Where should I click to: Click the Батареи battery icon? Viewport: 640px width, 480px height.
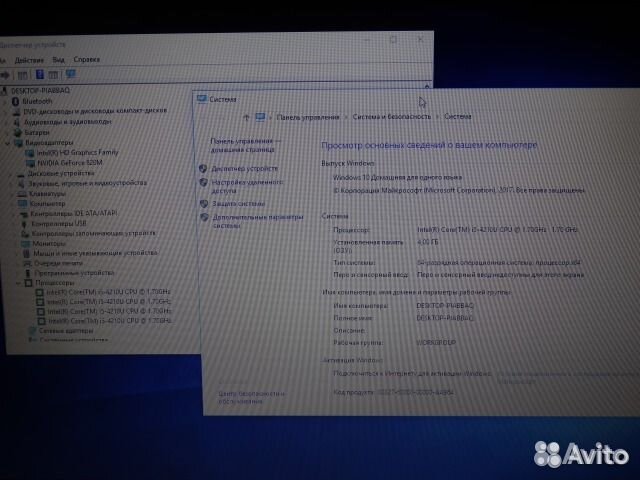click(18, 133)
